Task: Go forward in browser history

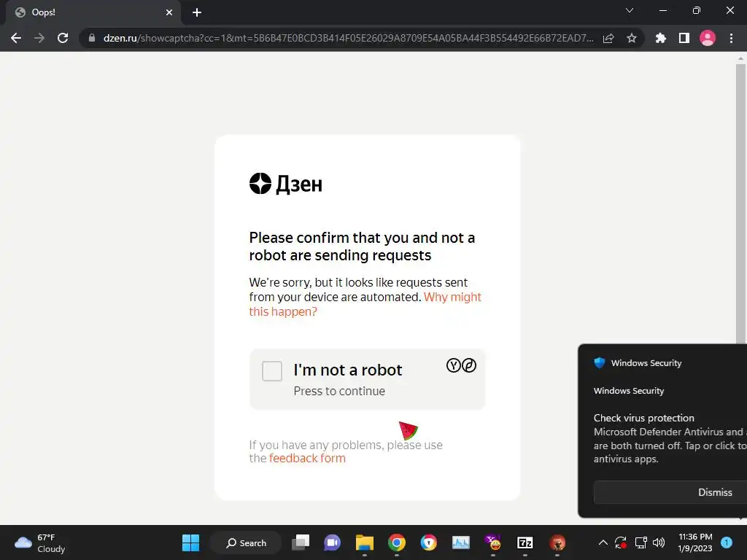Action: pos(39,38)
